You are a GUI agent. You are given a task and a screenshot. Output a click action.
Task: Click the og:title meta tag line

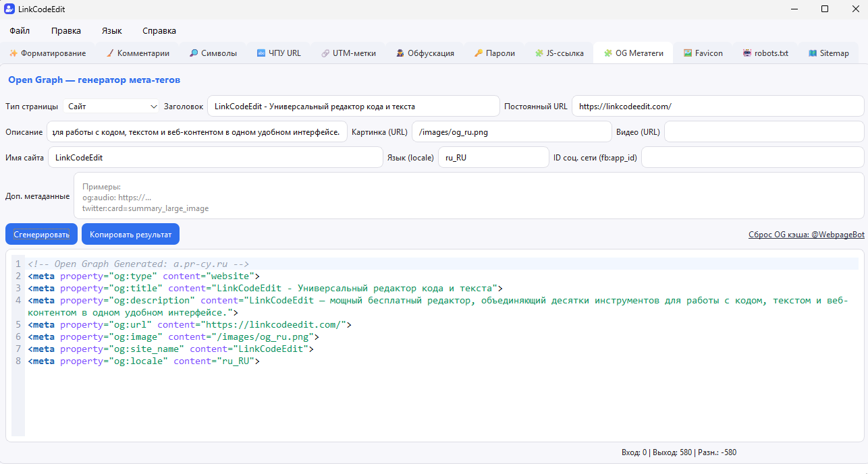pyautogui.click(x=265, y=288)
